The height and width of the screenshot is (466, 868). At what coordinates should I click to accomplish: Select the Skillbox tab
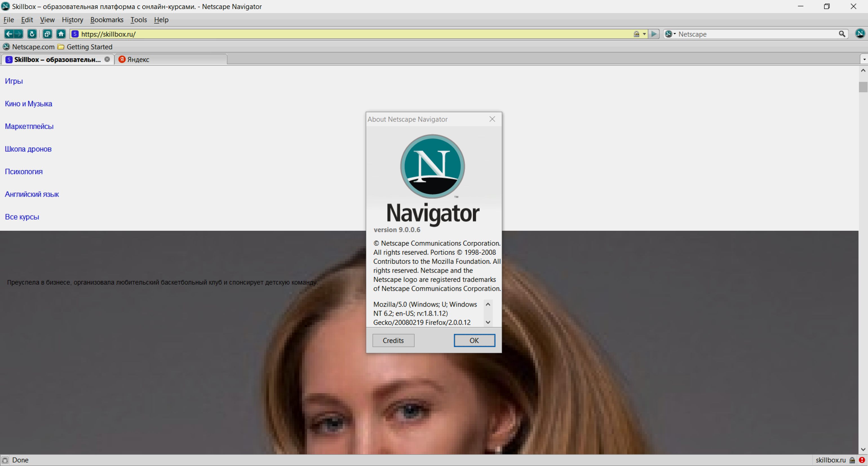coord(55,59)
